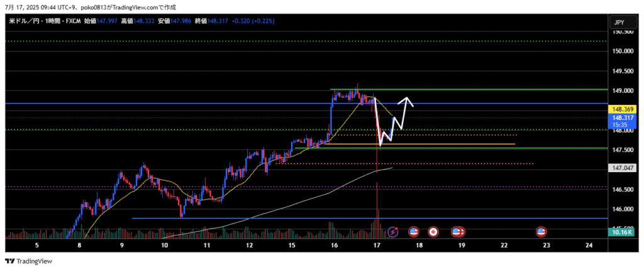Click the overlapping US flag events before 19
This screenshot has width=644, height=270.
(x=458, y=232)
